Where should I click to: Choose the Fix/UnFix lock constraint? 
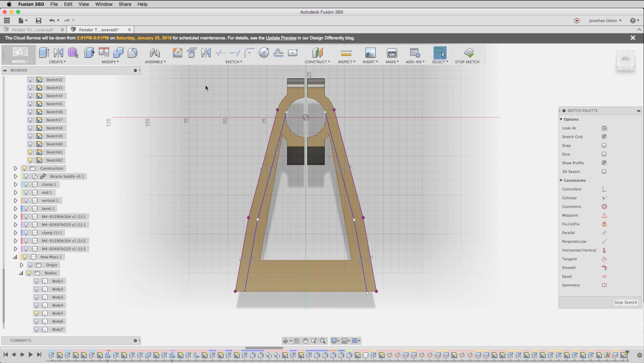pos(604,224)
